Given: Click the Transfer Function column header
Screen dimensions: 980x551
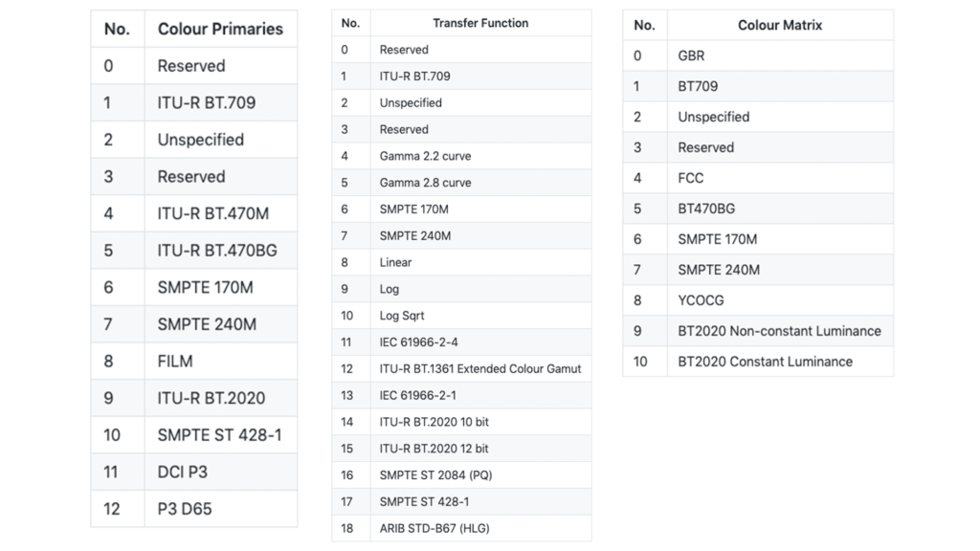Looking at the screenshot, I should (479, 23).
